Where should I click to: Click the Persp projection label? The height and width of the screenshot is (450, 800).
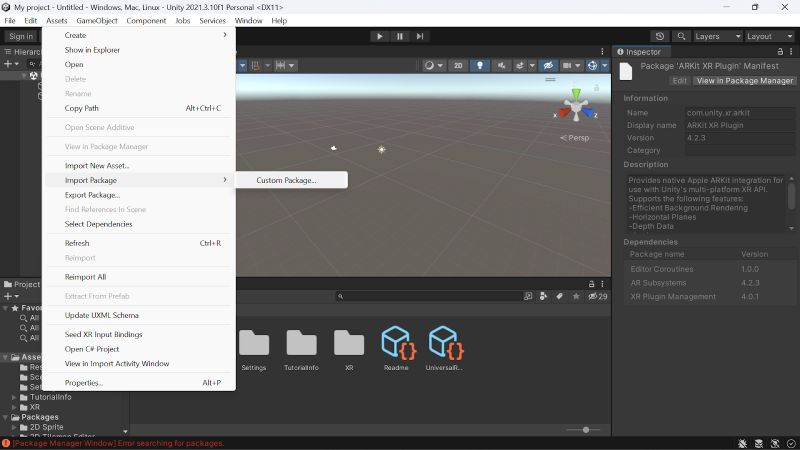pos(574,138)
